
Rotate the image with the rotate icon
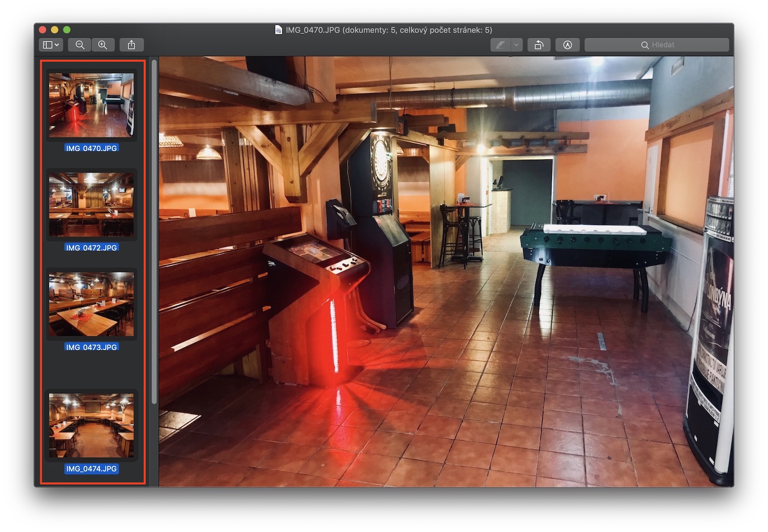[x=539, y=45]
